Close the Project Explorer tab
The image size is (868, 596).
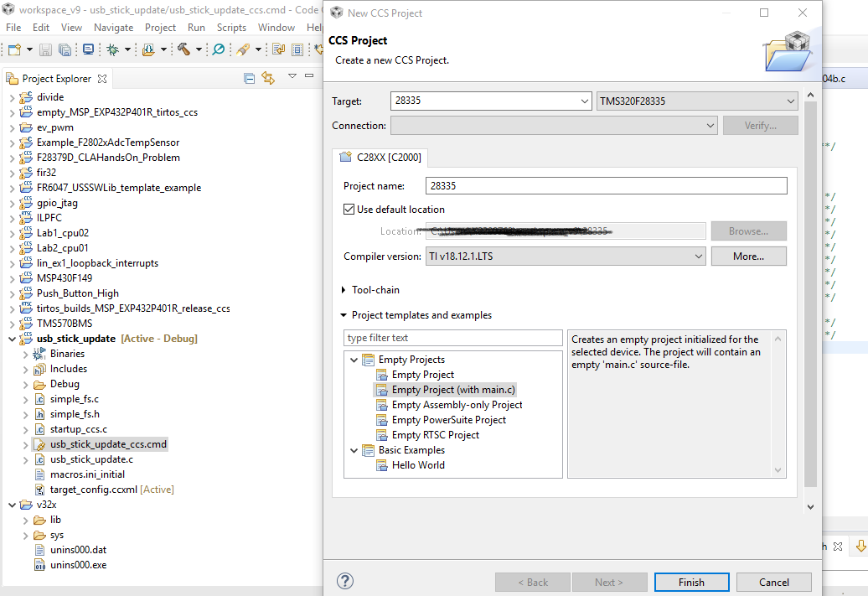coord(102,79)
